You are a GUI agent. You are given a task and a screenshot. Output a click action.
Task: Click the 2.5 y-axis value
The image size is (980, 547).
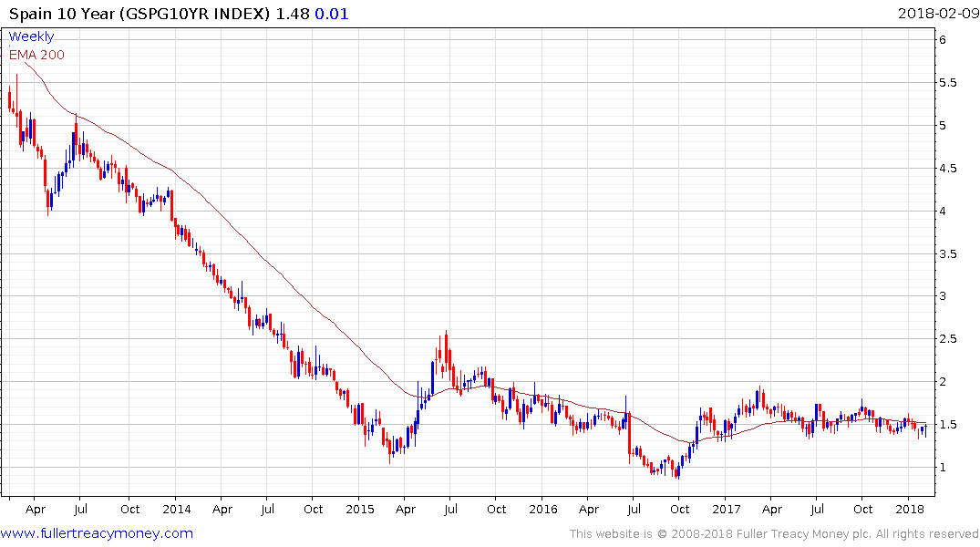[947, 339]
